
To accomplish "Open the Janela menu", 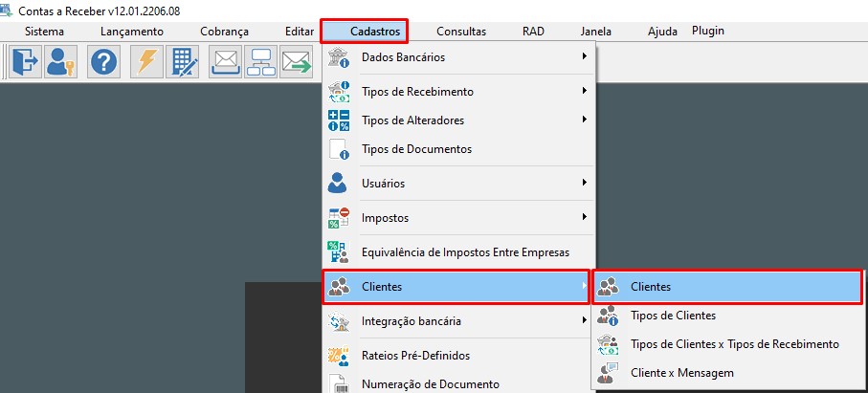I will [596, 32].
